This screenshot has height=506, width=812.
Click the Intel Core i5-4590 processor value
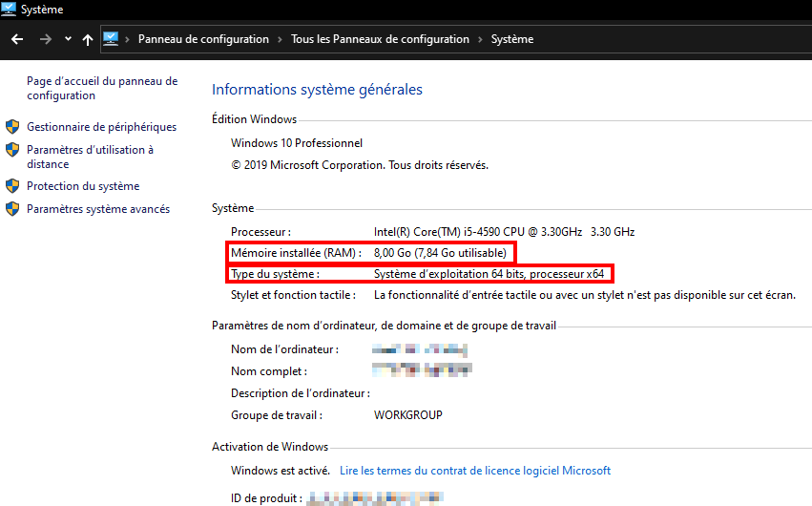point(504,231)
